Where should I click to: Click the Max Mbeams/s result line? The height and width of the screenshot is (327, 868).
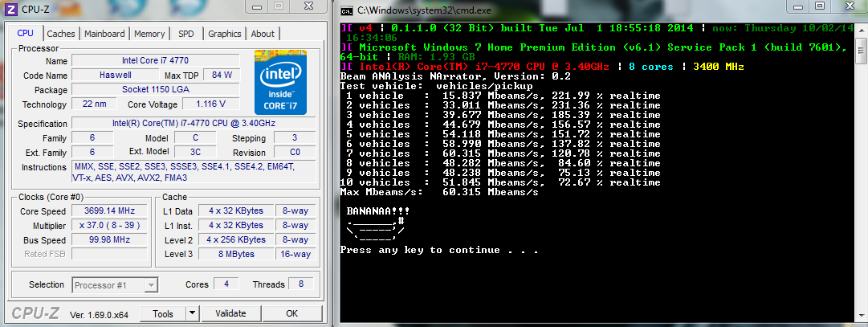439,192
